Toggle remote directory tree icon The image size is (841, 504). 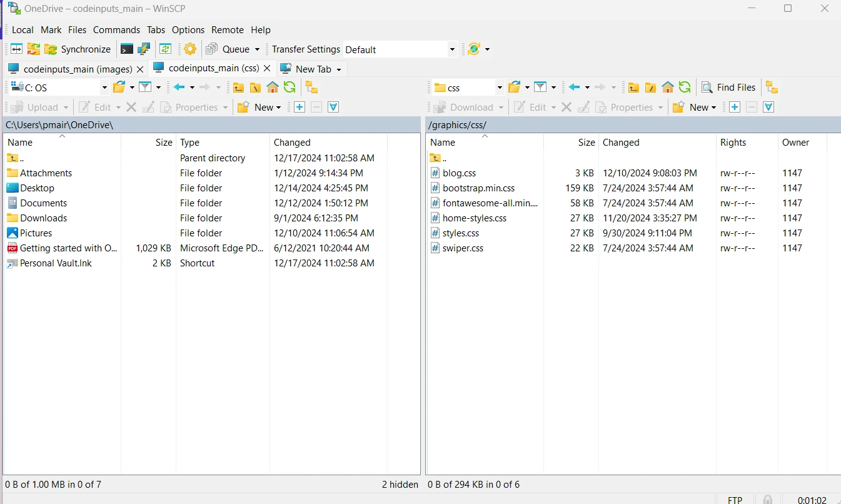click(x=772, y=87)
